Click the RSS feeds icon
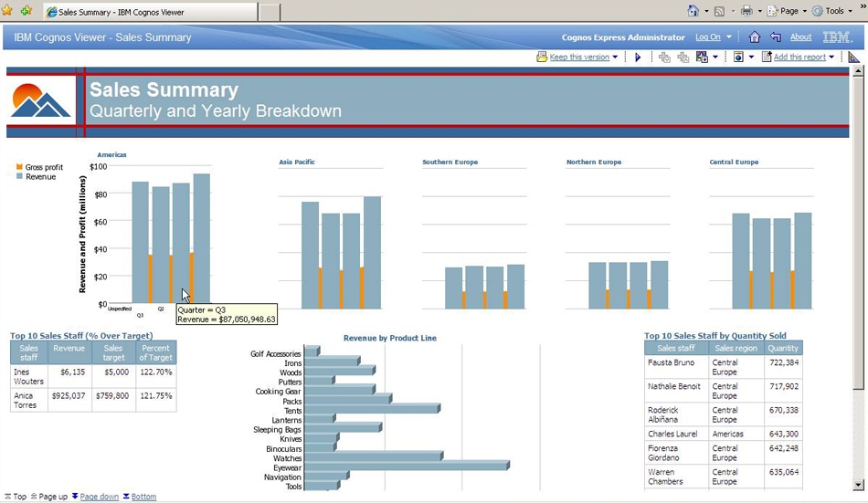This screenshot has height=503, width=868. coord(720,11)
